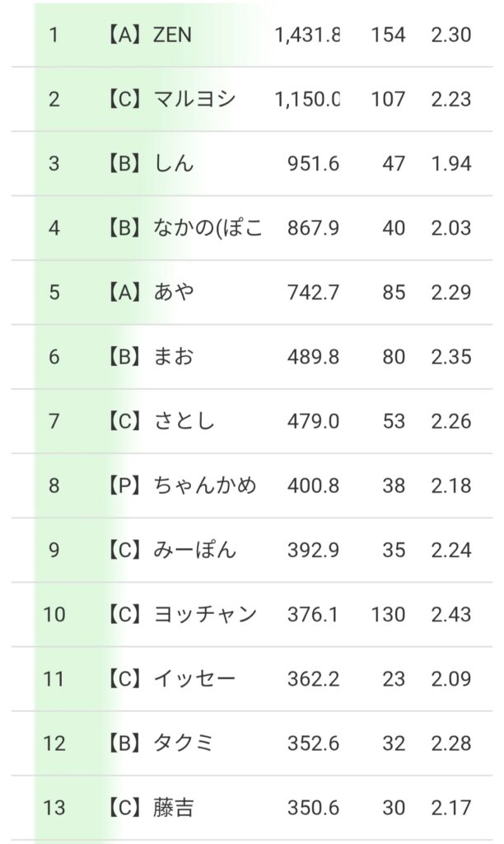Click the 1,150.0 score for マルヨシ
The image size is (504, 844).
click(x=308, y=100)
